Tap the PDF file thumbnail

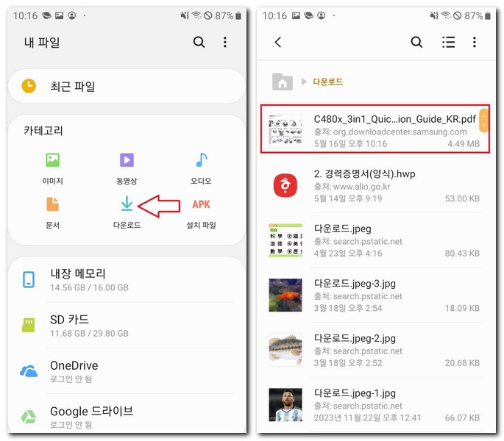(285, 130)
